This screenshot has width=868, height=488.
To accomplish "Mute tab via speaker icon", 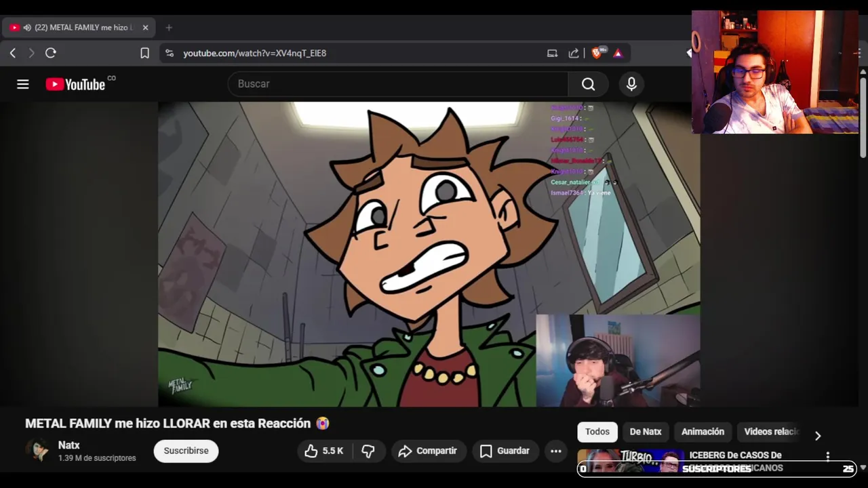I will pyautogui.click(x=27, y=28).
